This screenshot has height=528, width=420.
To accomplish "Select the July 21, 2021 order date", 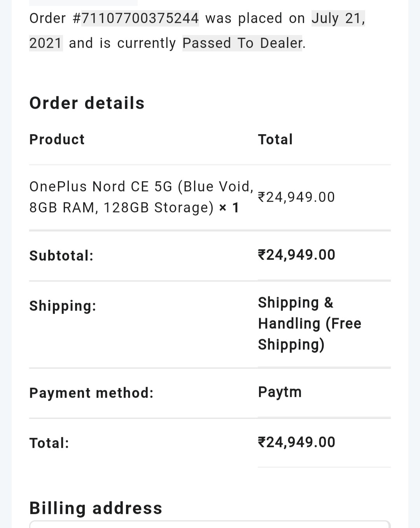I will (x=338, y=18).
